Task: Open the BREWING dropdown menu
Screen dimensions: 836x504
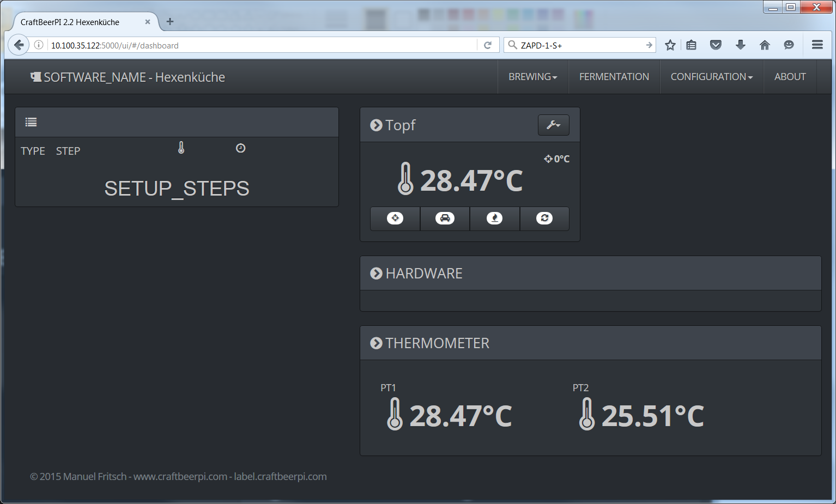Action: 532,77
